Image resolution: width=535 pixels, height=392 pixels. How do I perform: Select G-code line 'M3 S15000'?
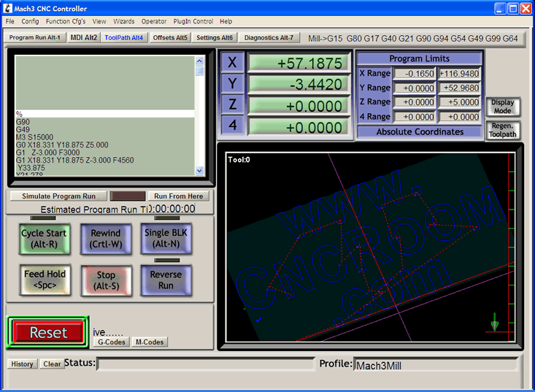coord(34,137)
